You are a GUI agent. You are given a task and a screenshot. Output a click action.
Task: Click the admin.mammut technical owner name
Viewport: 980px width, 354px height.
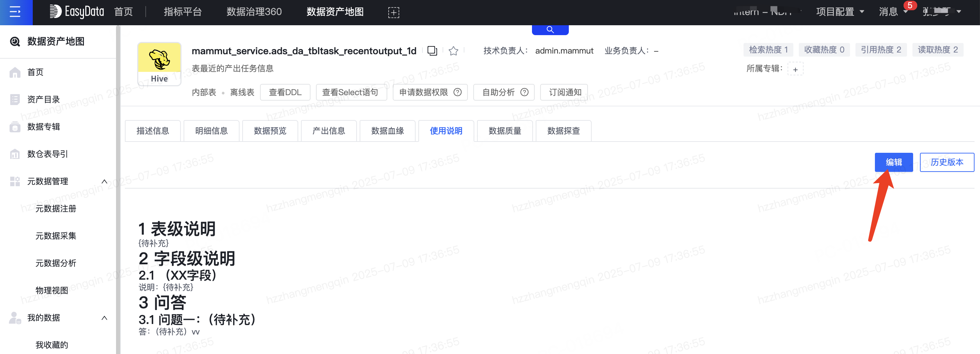(x=564, y=50)
